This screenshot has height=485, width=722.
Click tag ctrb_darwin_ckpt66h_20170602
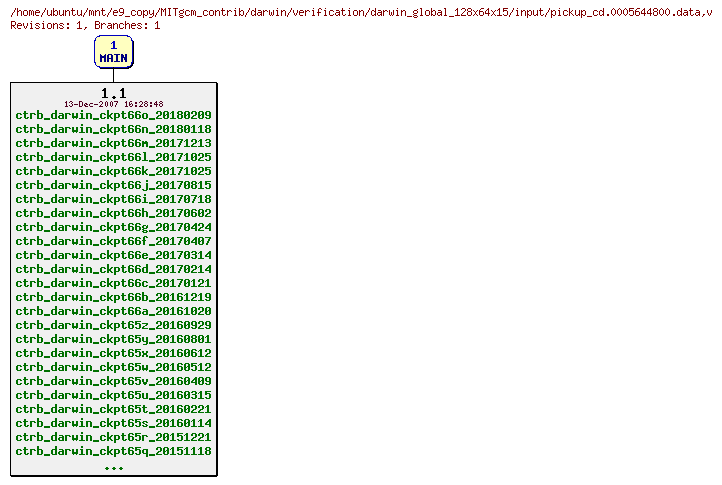click(114, 213)
